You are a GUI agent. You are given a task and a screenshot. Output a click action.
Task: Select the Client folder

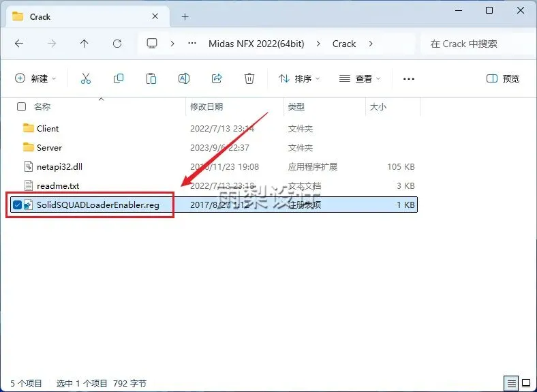point(48,128)
